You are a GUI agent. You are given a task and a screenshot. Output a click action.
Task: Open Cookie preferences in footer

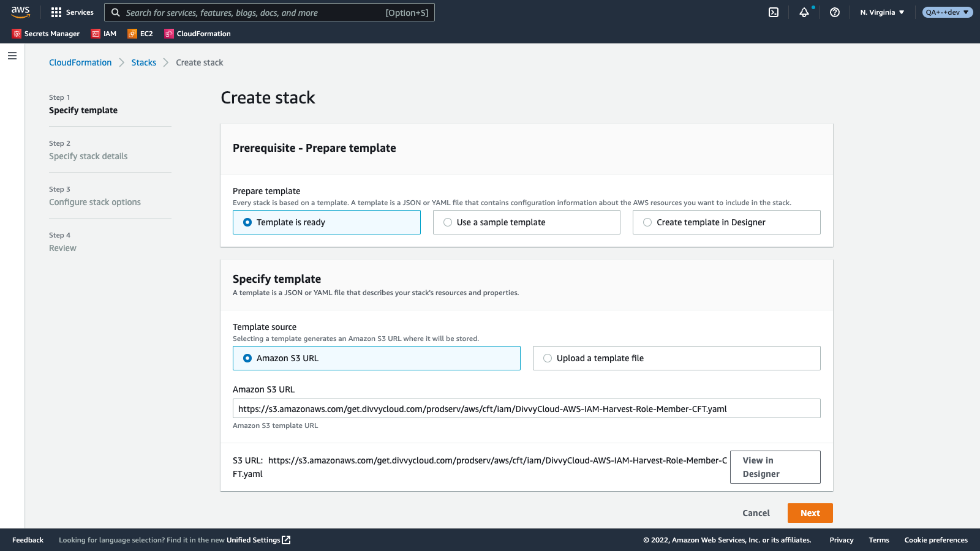936,540
